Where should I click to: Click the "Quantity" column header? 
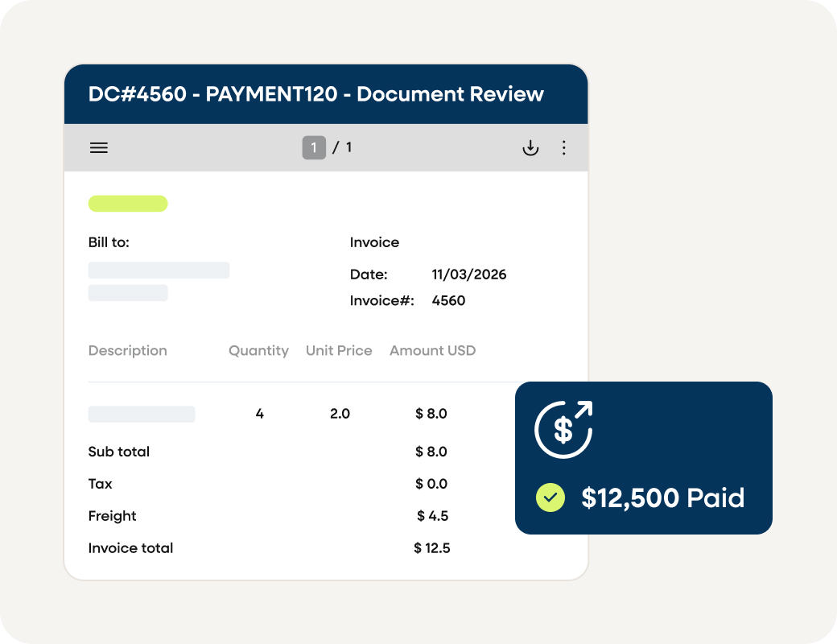point(259,351)
